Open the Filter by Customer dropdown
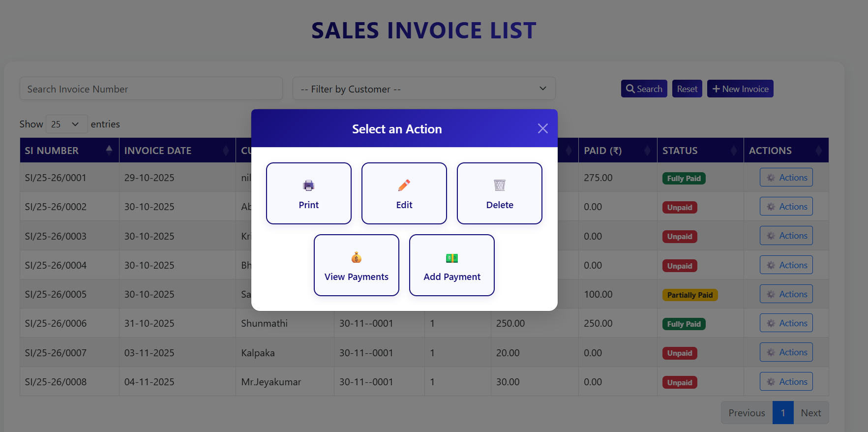 424,89
